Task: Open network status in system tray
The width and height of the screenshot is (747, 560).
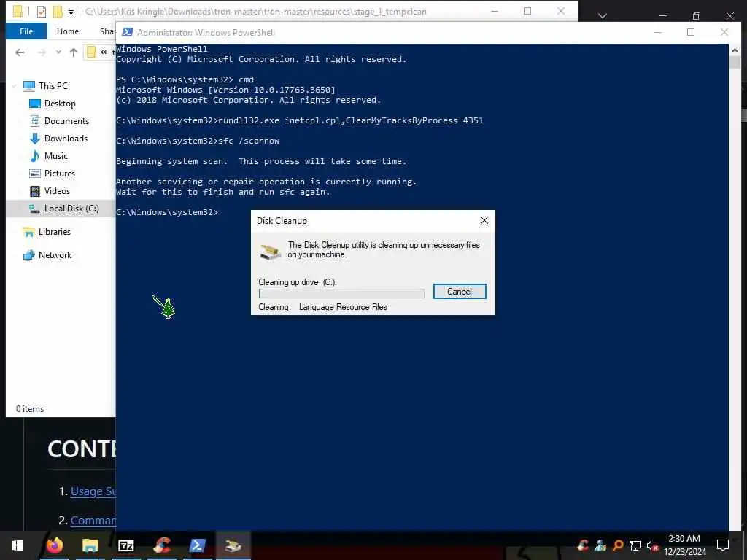Action: pos(635,545)
